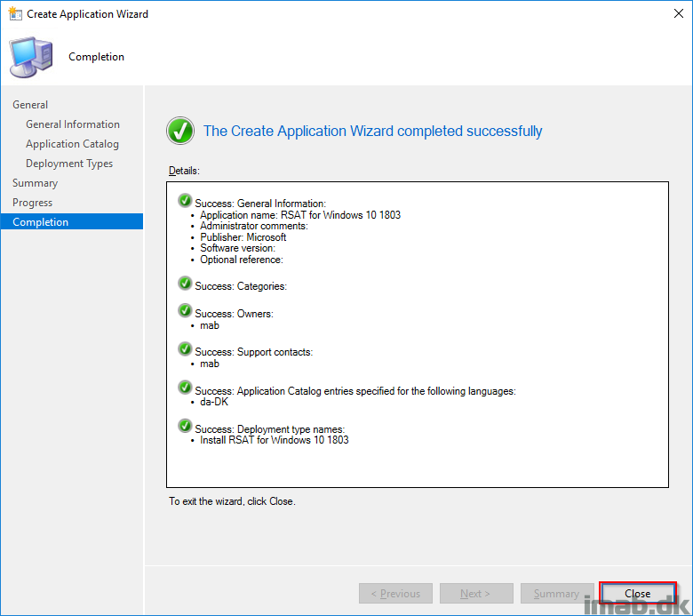
Task: Select Application Catalog step in sidebar
Action: (72, 144)
